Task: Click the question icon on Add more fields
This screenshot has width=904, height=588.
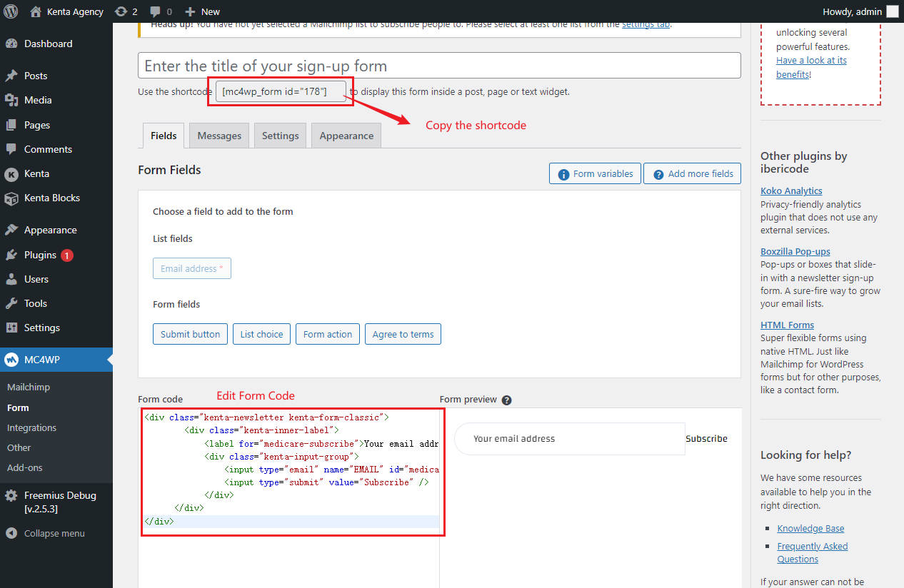Action: pyautogui.click(x=658, y=174)
